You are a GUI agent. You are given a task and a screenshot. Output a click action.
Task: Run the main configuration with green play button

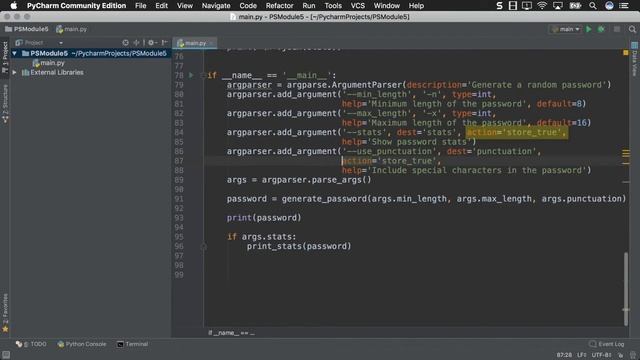tap(589, 29)
